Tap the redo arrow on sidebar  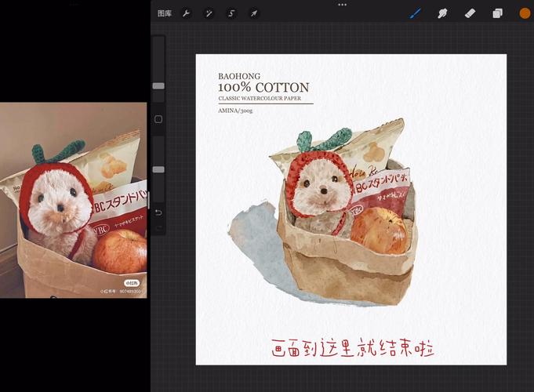(158, 228)
